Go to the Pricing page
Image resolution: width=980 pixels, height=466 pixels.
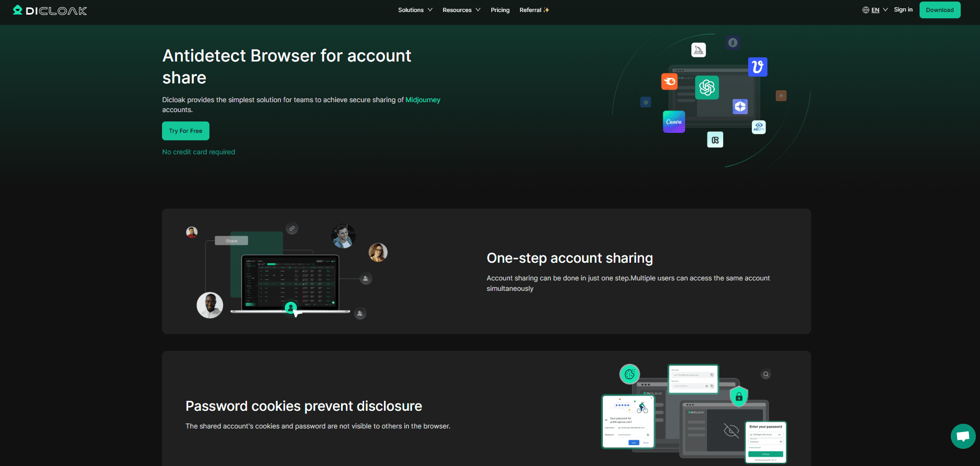pos(500,10)
